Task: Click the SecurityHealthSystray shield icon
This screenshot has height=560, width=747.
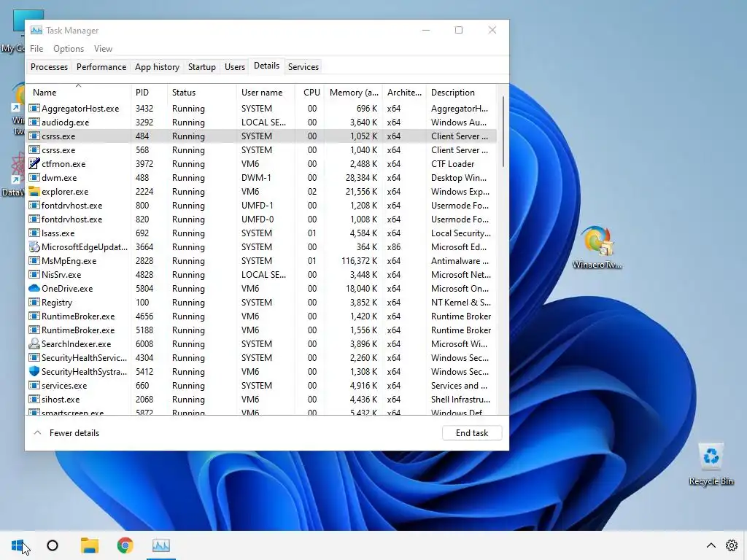Action: 34,371
